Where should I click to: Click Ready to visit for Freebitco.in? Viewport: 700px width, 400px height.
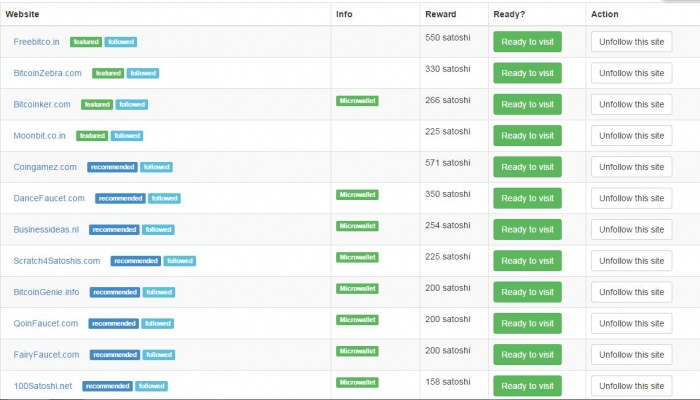click(527, 42)
